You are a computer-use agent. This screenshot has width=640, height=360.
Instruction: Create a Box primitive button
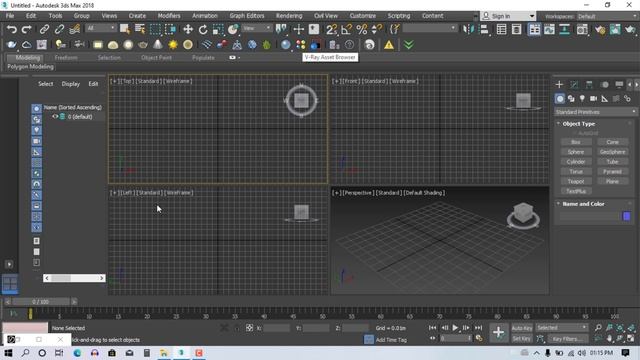coord(576,142)
